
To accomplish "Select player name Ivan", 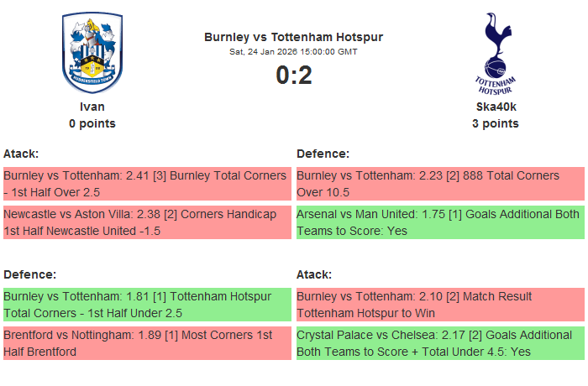I will (x=92, y=107).
